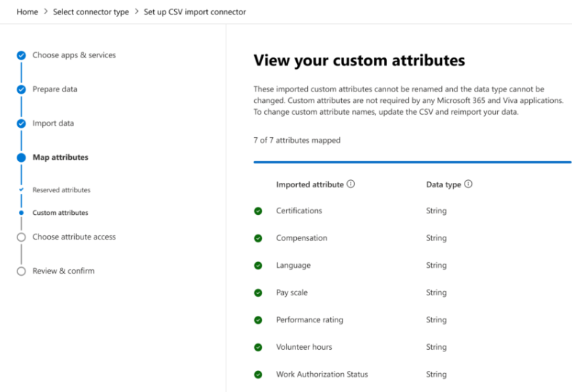Return to the Prepare data step
The image size is (572, 392).
point(54,89)
